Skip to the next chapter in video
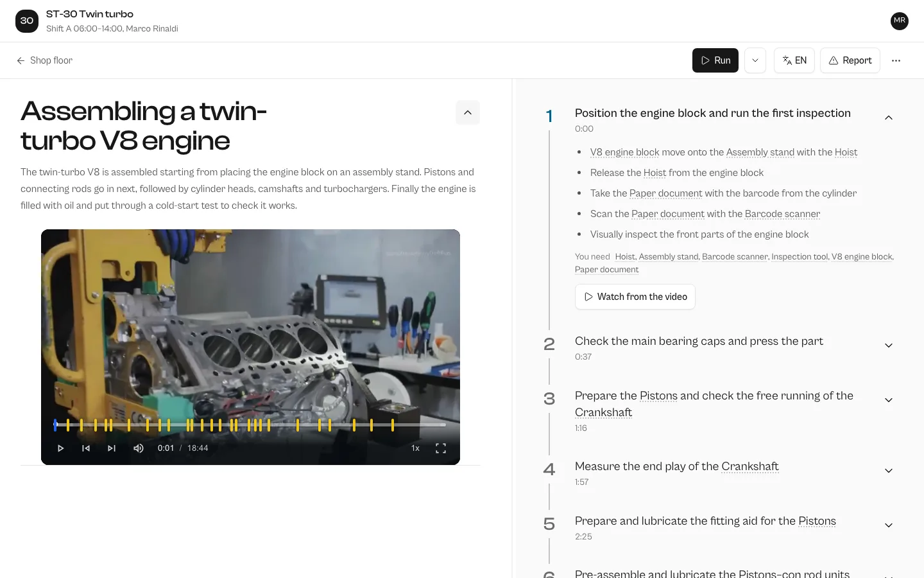This screenshot has height=578, width=924. (112, 448)
